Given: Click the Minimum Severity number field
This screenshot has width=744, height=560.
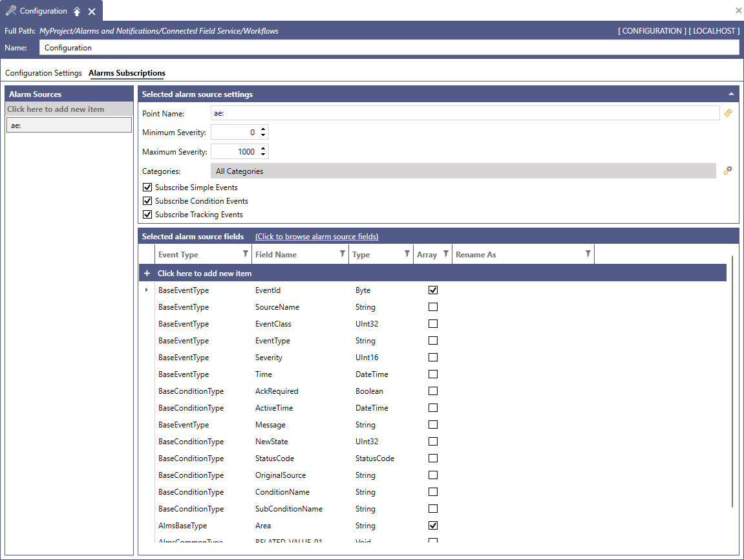Looking at the screenshot, I should coord(235,133).
